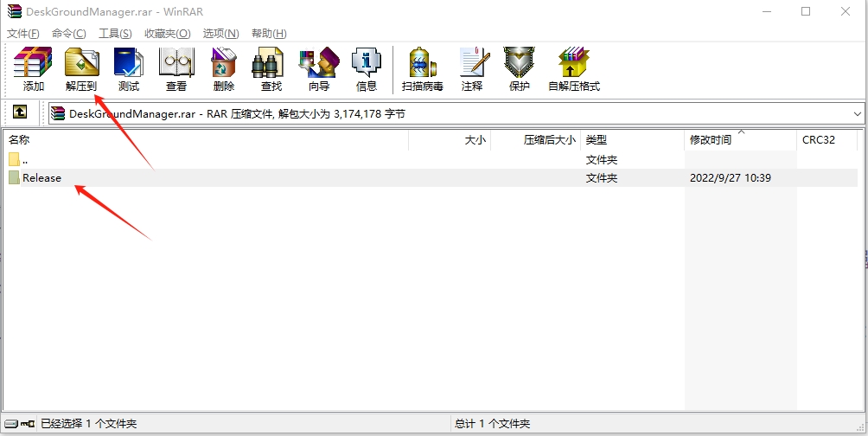Go up one level with arrow icon
Screen dimensions: 868x436
click(x=20, y=112)
